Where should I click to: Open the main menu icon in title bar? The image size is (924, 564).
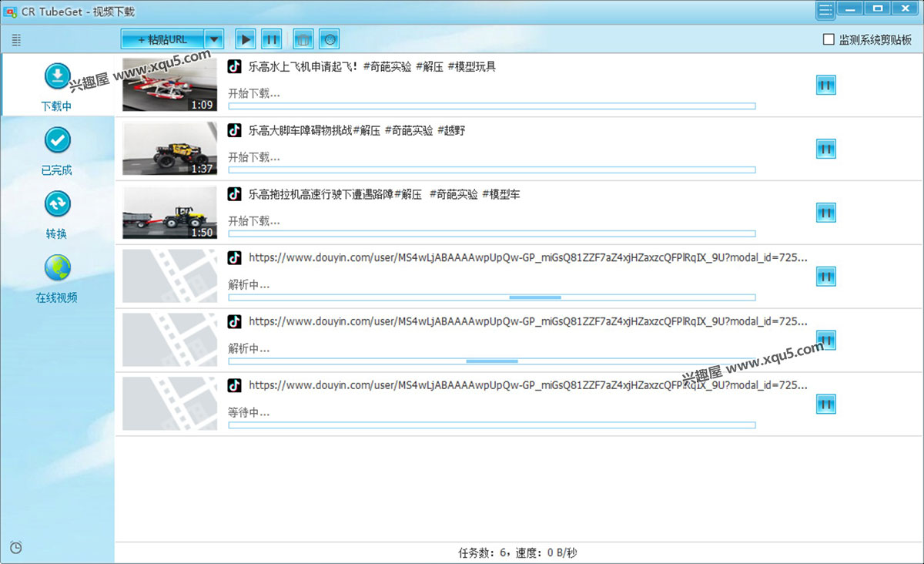(825, 9)
